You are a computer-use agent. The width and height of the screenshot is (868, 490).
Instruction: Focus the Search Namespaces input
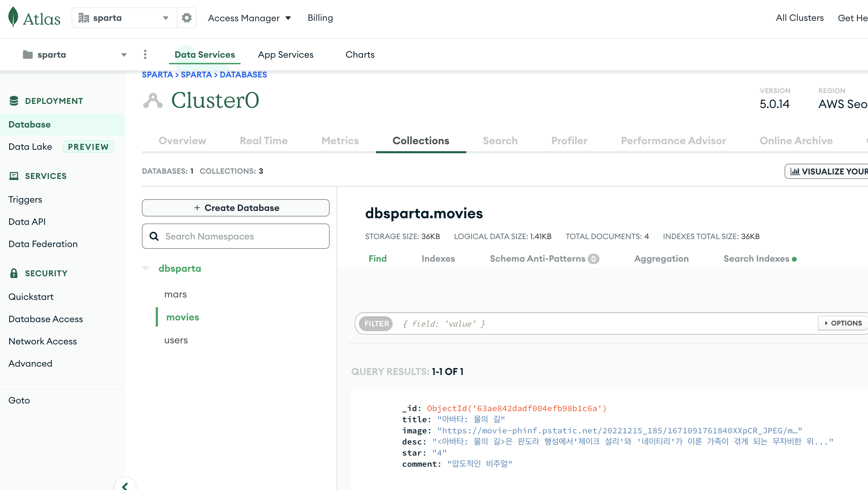click(x=236, y=236)
